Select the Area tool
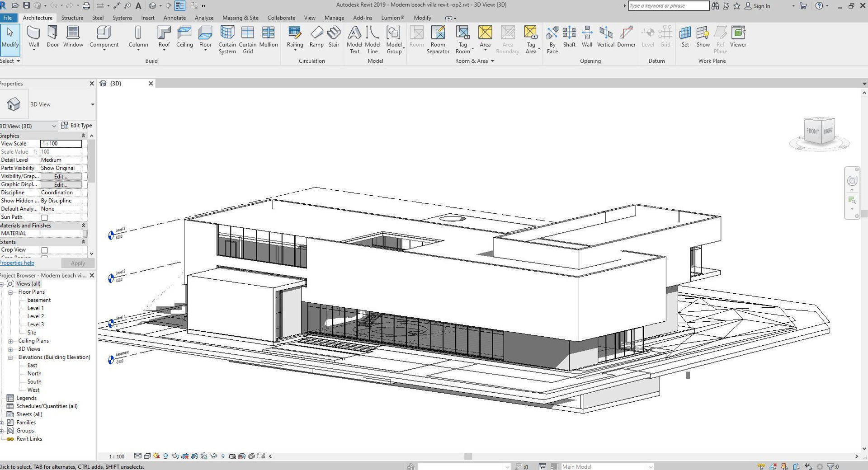868x470 pixels. (x=485, y=37)
